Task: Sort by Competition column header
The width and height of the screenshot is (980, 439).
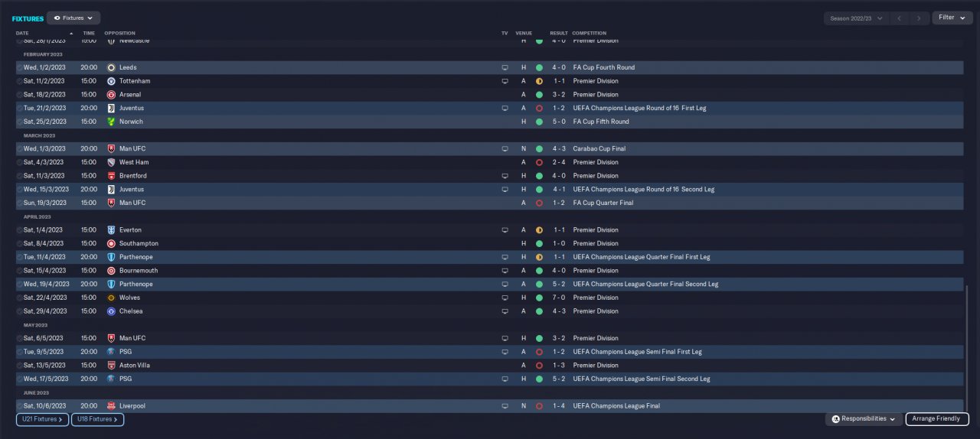Action: (x=589, y=33)
